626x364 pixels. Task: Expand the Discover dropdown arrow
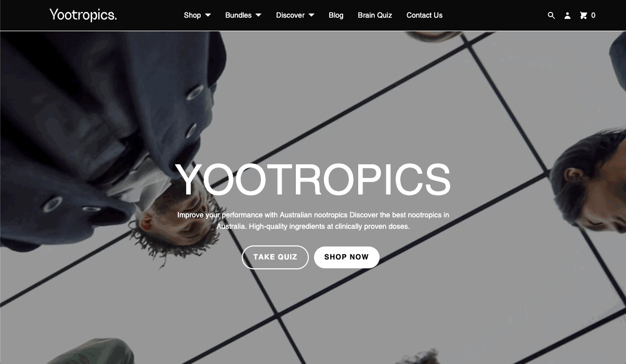[x=311, y=15]
